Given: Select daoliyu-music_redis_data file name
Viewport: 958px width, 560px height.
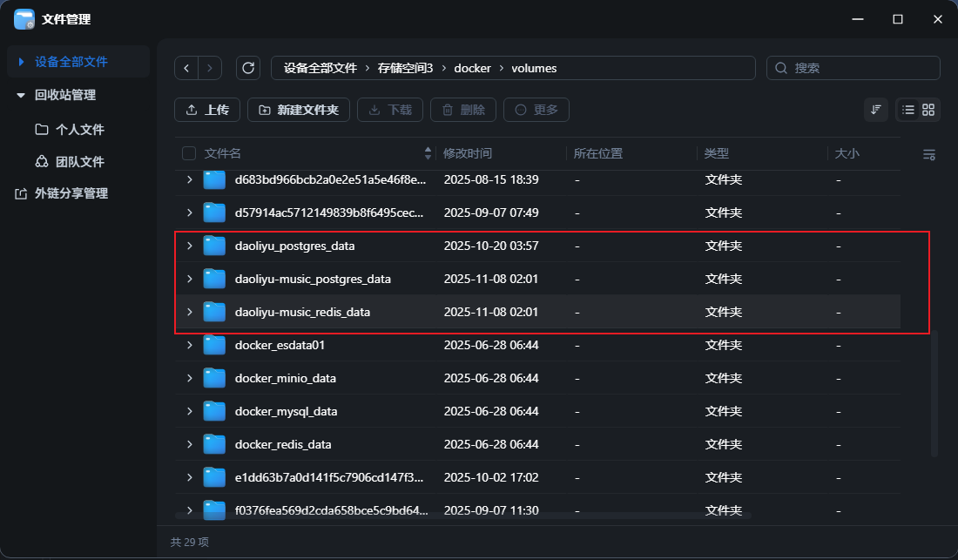Looking at the screenshot, I should [302, 312].
